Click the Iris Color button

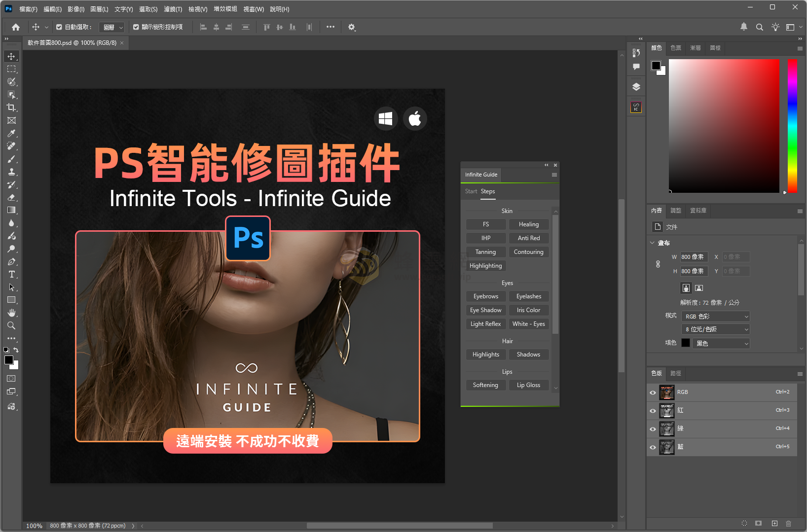(529, 310)
